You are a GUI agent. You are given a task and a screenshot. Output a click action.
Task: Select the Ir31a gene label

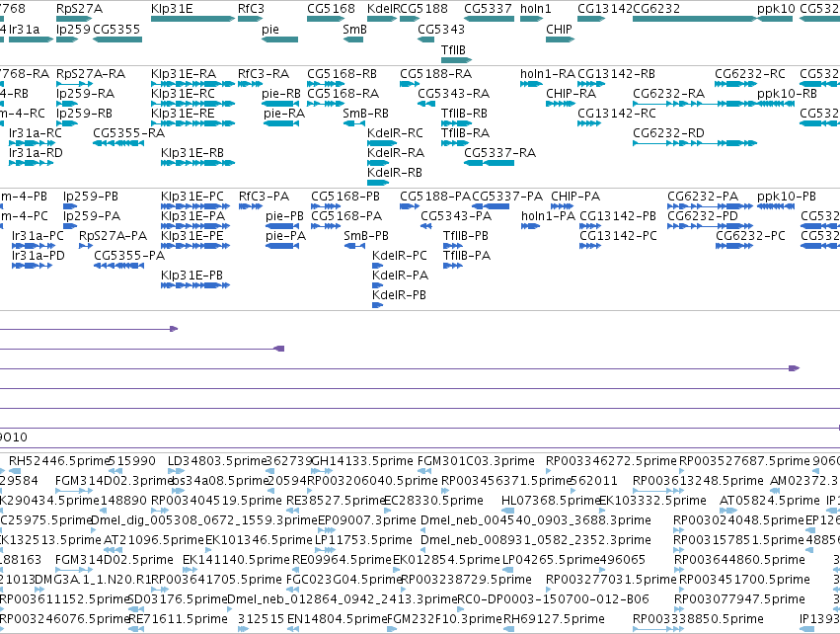tap(24, 29)
